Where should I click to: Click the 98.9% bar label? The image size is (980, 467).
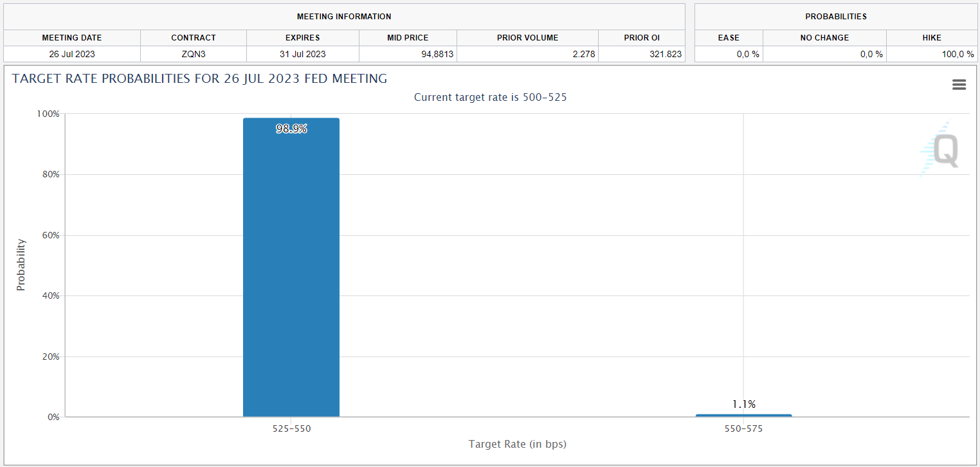tap(291, 128)
